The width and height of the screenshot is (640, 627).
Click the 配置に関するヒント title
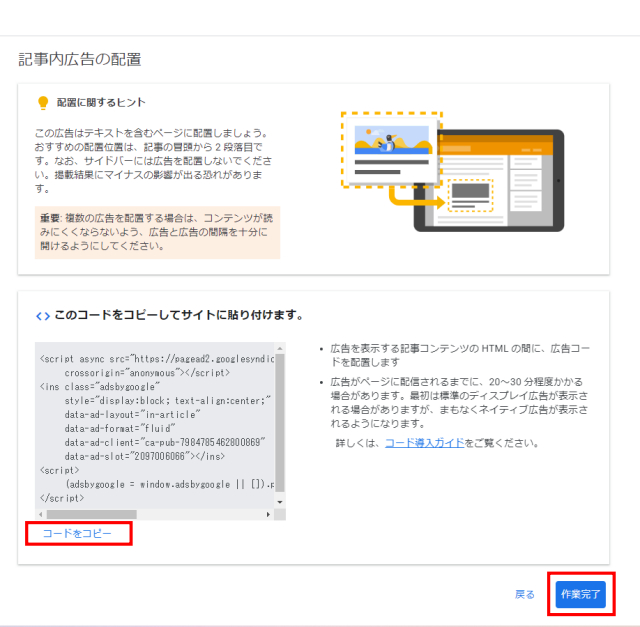pyautogui.click(x=101, y=102)
